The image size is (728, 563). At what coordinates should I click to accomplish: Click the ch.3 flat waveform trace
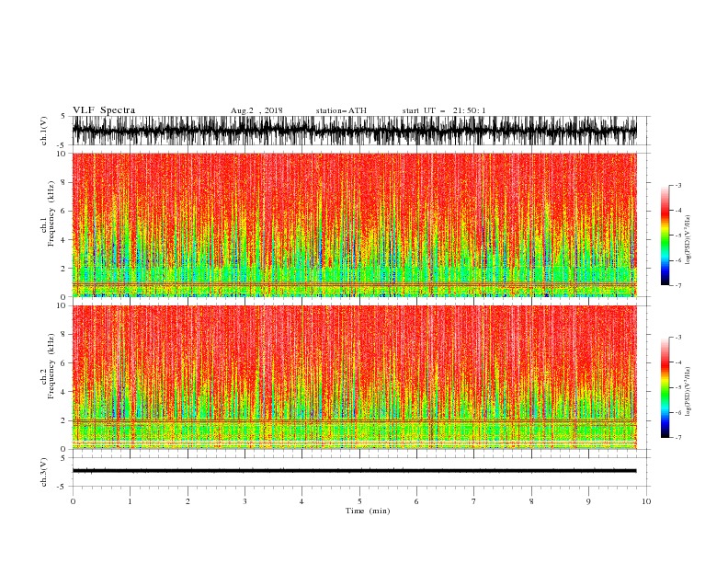coord(354,471)
